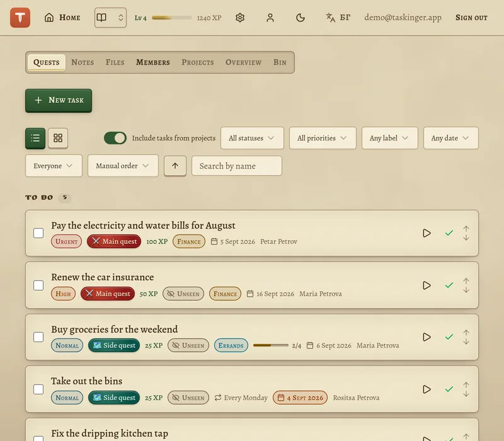The width and height of the screenshot is (504, 441).
Task: Open the Members tab
Action: pyautogui.click(x=153, y=62)
